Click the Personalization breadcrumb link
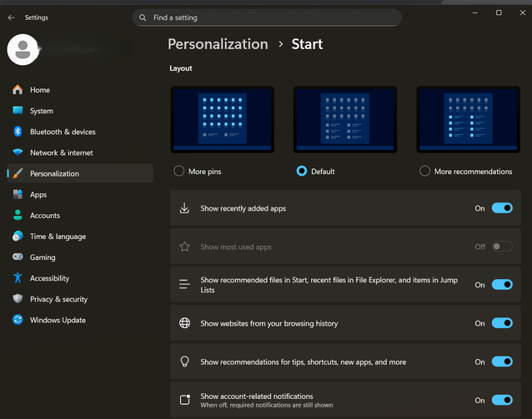 pyautogui.click(x=218, y=44)
